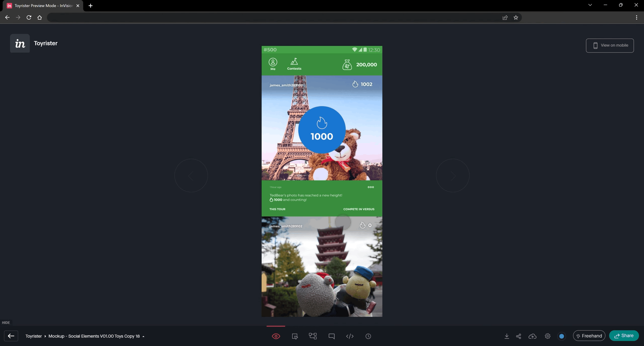The image size is (644, 346).
Task: Click the share nodes icon
Action: [518, 336]
